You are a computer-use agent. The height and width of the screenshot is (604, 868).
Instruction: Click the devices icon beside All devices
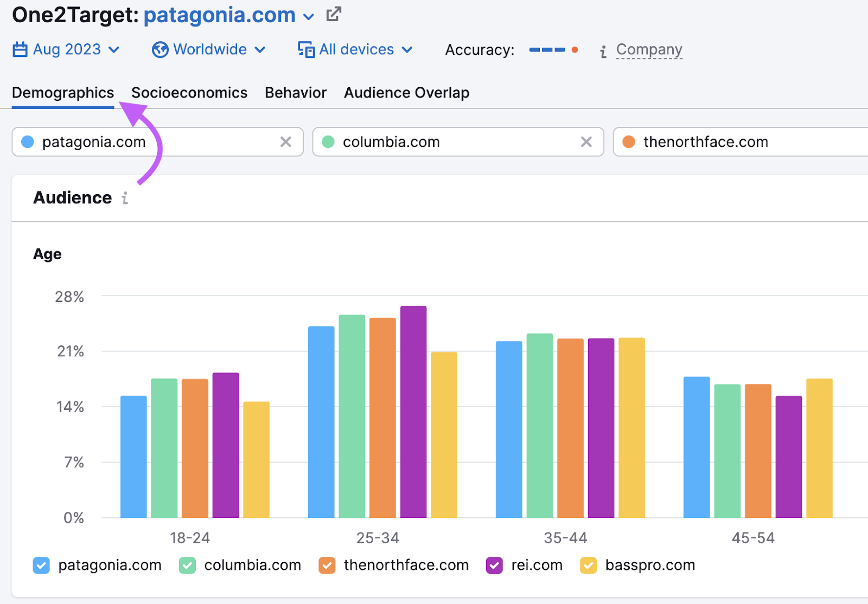click(x=305, y=49)
